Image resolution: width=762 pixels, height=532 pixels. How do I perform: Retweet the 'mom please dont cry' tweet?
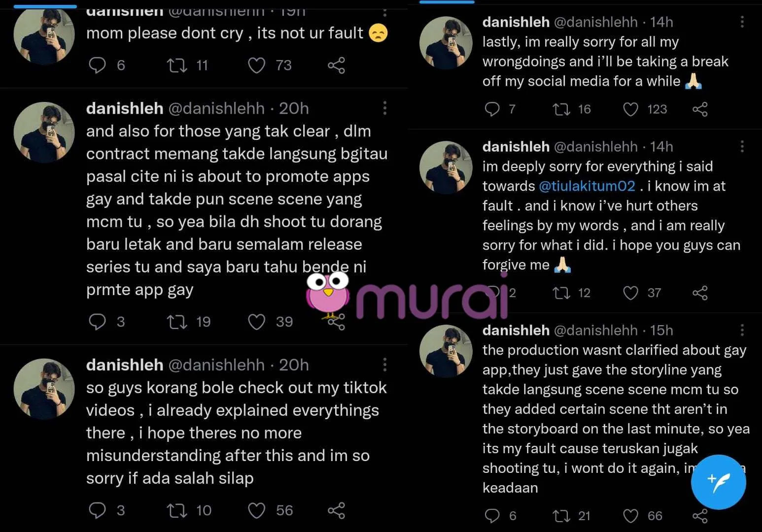point(177,66)
